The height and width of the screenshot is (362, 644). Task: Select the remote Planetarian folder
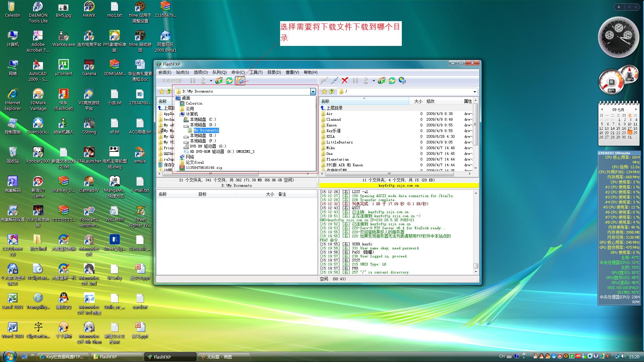[337, 160]
